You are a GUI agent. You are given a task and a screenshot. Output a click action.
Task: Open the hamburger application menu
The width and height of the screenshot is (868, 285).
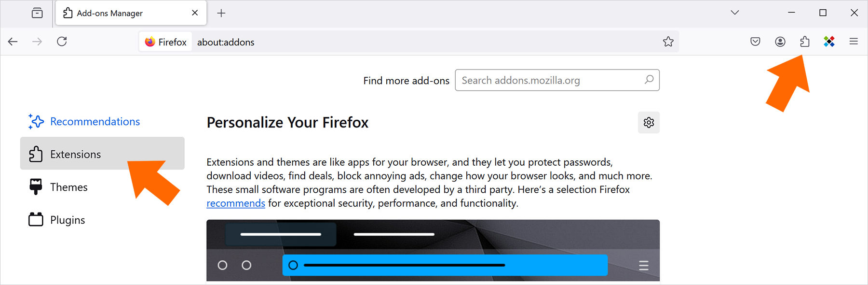854,42
